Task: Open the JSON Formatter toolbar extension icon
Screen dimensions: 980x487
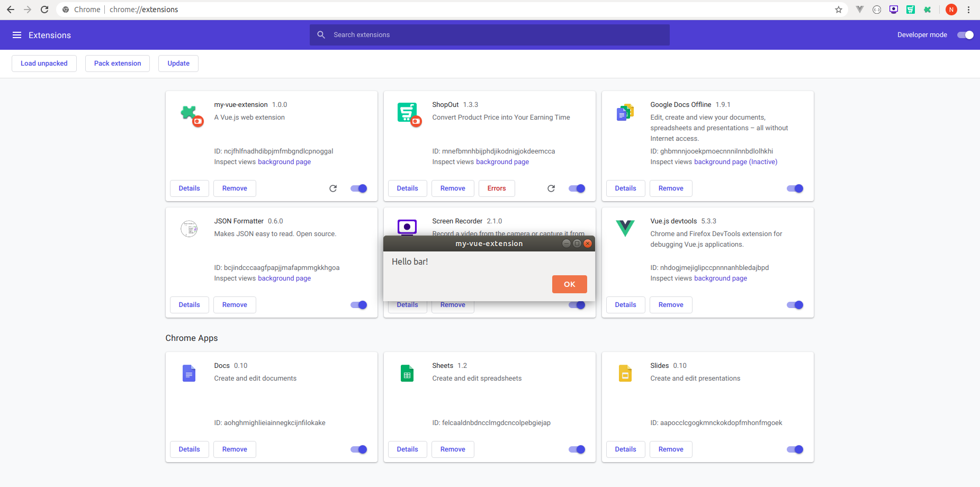Action: (877, 10)
